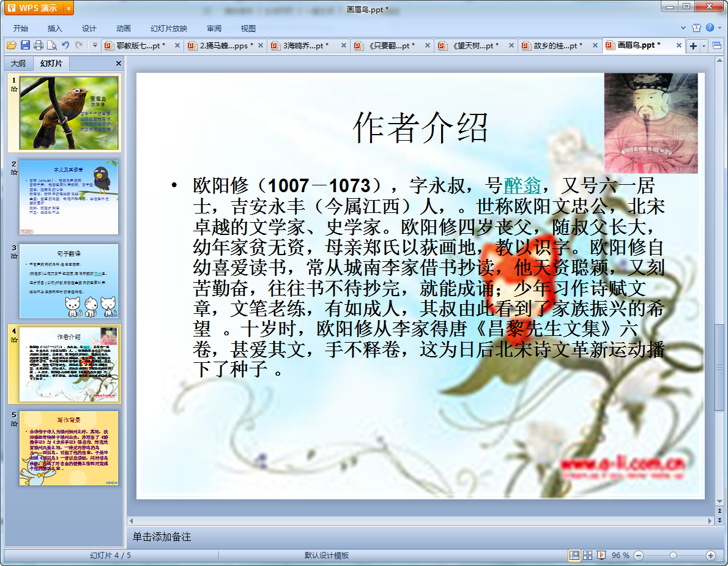Start slideshow from status bar icon
The height and width of the screenshot is (566, 728).
coord(601,556)
